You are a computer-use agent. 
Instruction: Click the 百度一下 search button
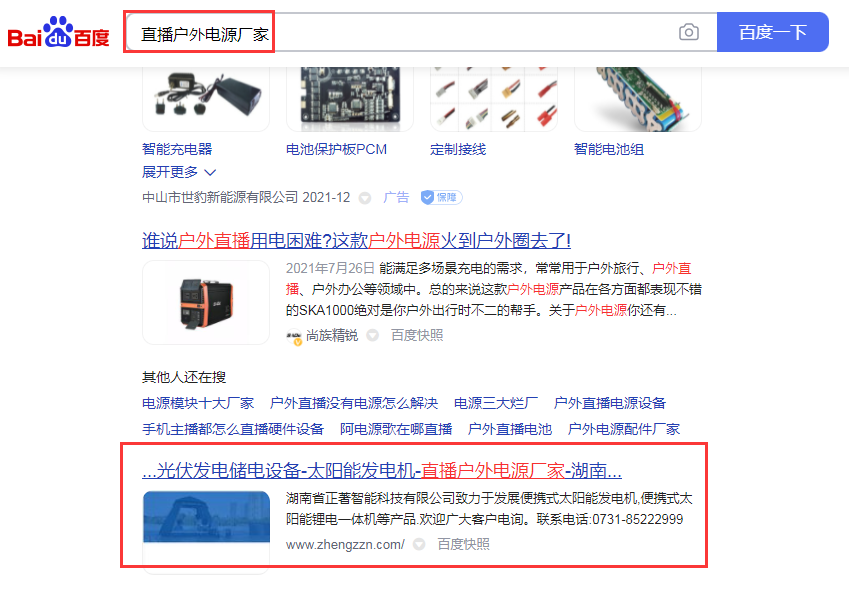coord(773,32)
